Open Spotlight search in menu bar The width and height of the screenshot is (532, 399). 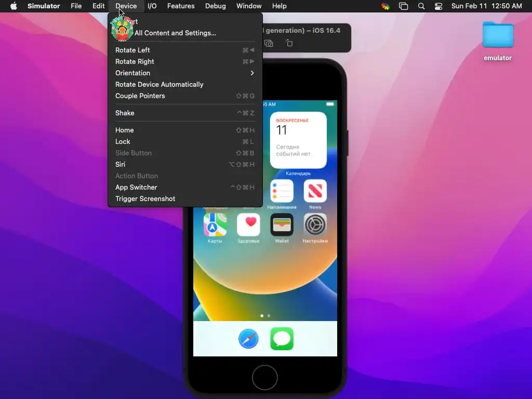click(x=421, y=6)
